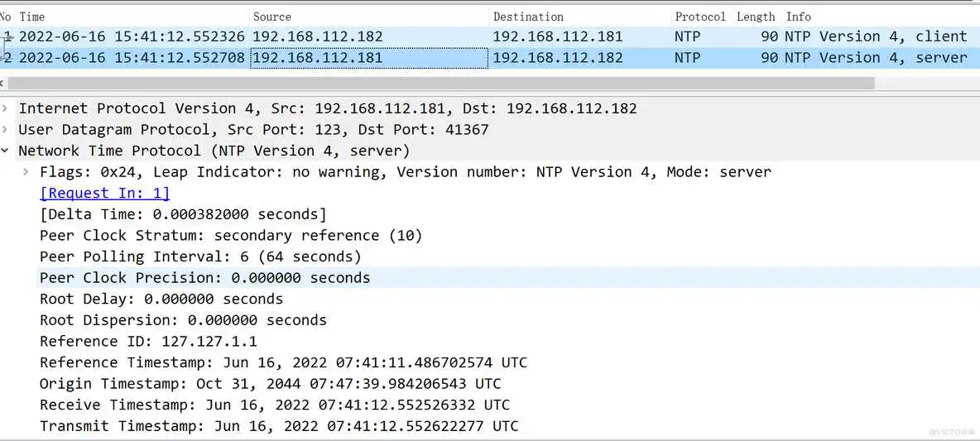Screen dimensions: 980x441
Task: Select the Reference ID 127.127.1.1 line
Action: pos(148,342)
